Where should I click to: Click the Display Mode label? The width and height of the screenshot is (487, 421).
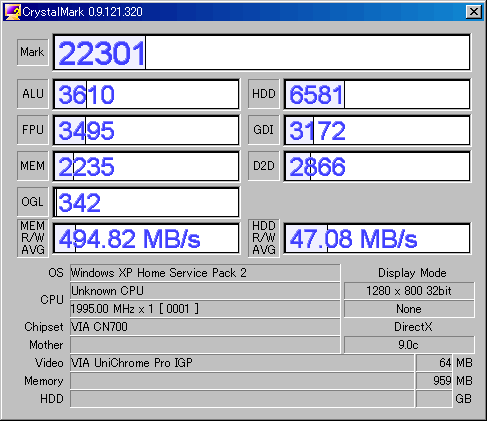[x=412, y=273]
